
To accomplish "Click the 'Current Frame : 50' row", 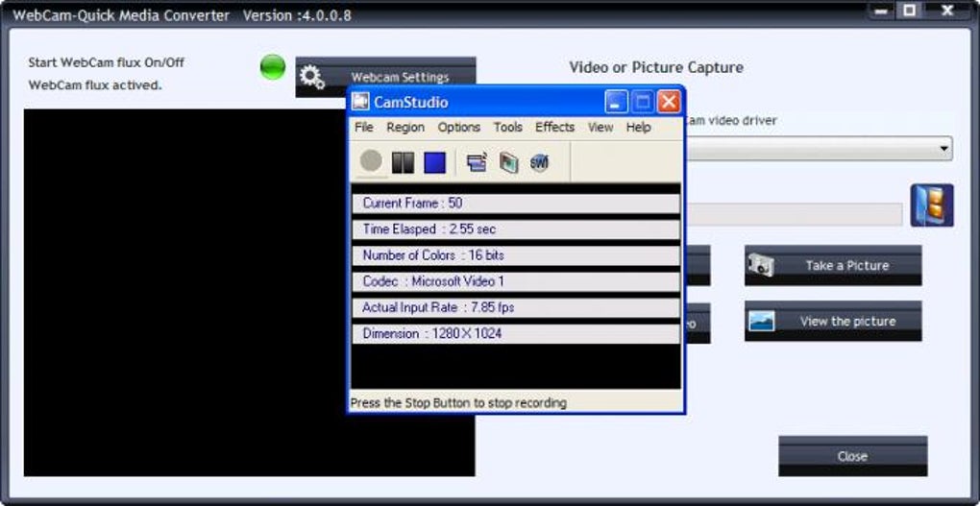I will tap(516, 203).
